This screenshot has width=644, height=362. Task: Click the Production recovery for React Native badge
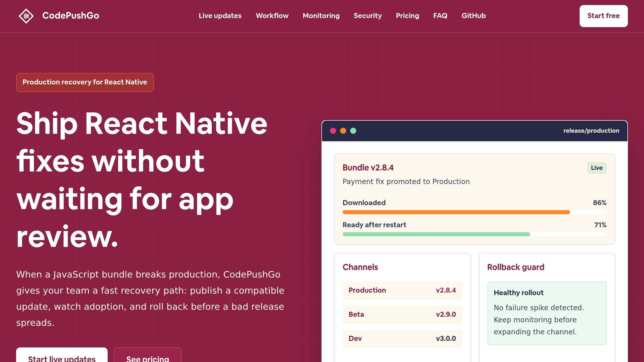(85, 82)
